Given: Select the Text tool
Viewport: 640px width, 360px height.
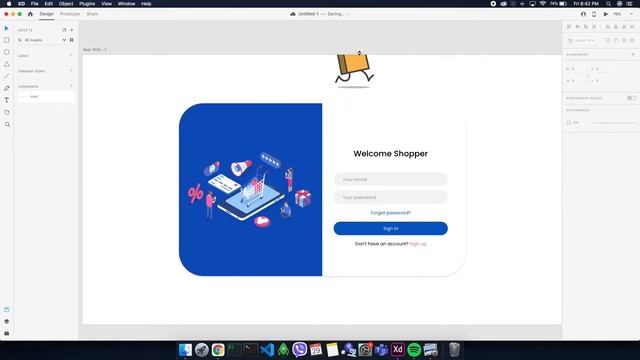Looking at the screenshot, I should point(7,100).
